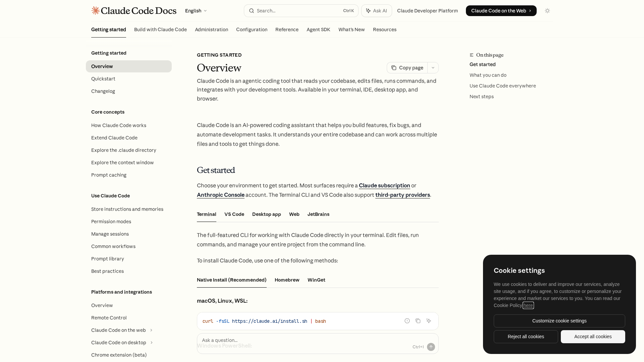Select the Getting started nav tab

click(x=109, y=29)
